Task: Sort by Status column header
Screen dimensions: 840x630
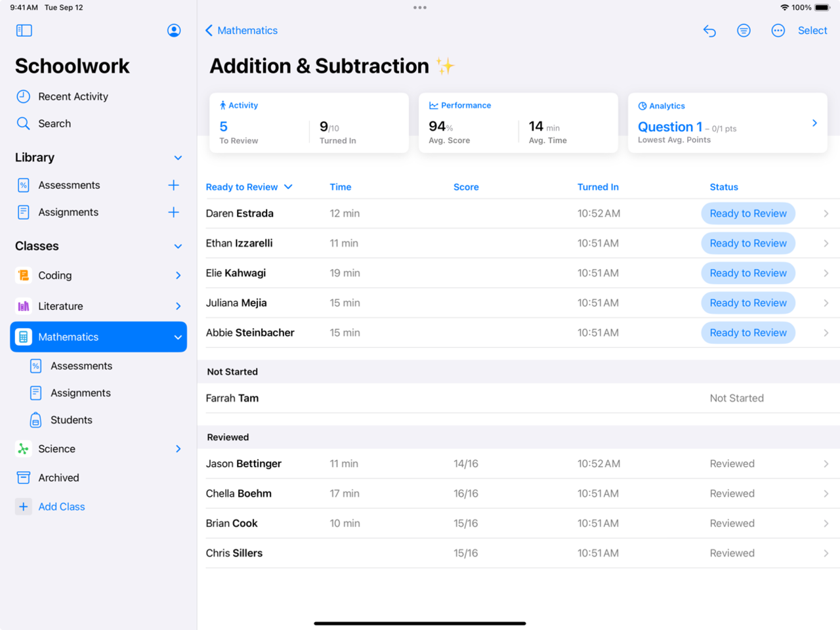Action: coord(724,187)
